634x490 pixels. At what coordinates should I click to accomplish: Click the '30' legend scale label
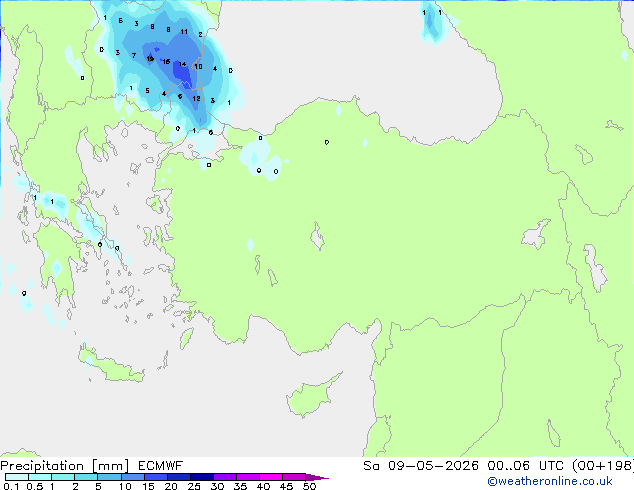(217, 486)
